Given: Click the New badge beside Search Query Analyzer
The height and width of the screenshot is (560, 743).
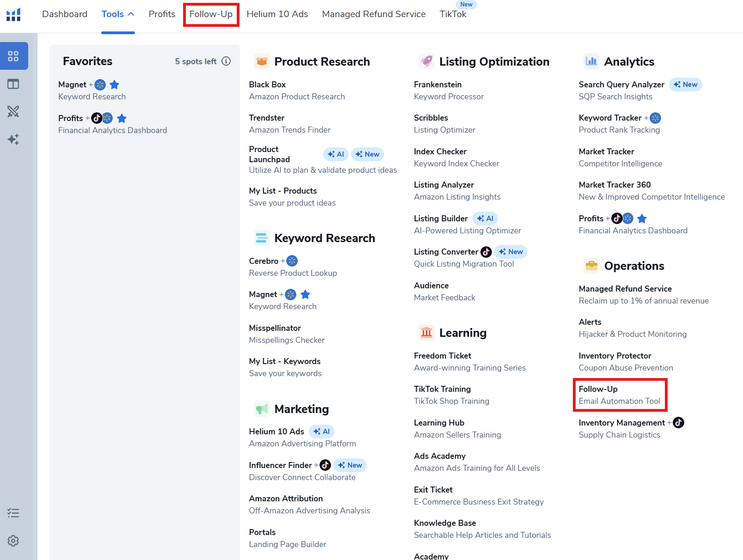Looking at the screenshot, I should point(685,85).
